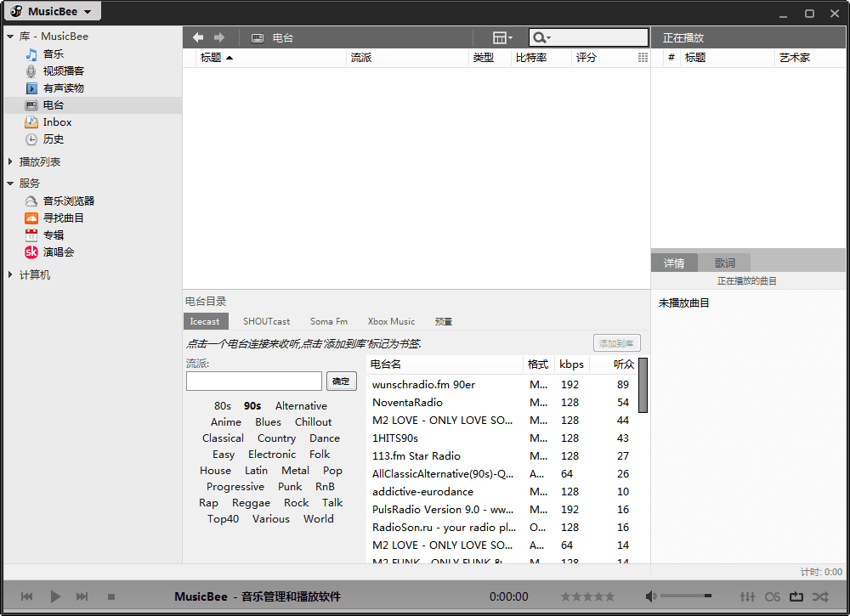Select station 1HITS90s
This screenshot has height=616, width=850.
[x=501, y=438]
